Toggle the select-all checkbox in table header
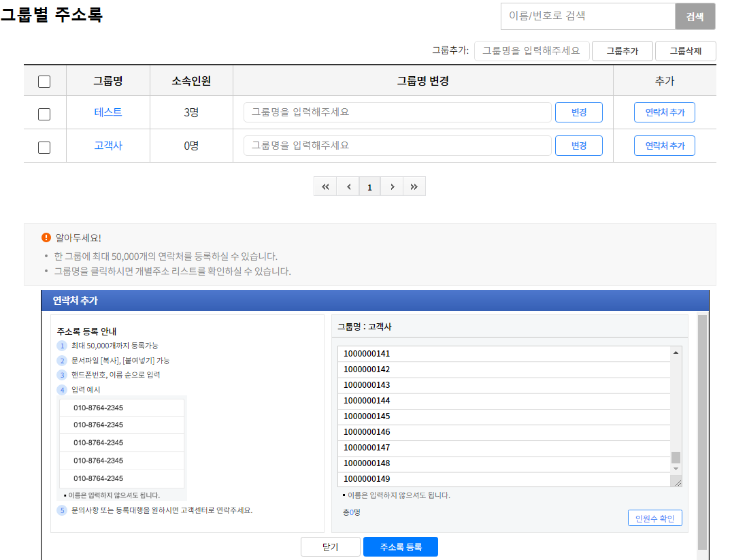The width and height of the screenshot is (747, 560). pyautogui.click(x=44, y=82)
